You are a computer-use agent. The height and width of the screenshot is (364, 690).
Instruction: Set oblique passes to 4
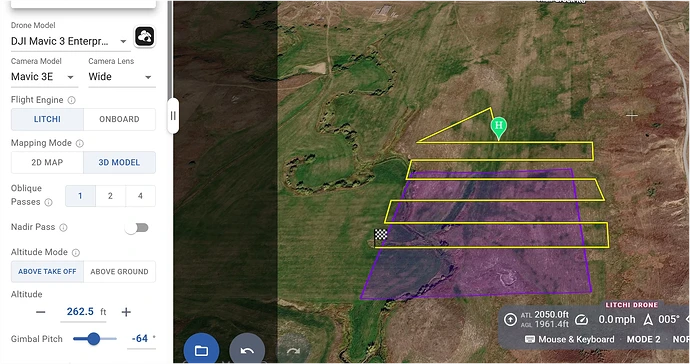pyautogui.click(x=140, y=196)
